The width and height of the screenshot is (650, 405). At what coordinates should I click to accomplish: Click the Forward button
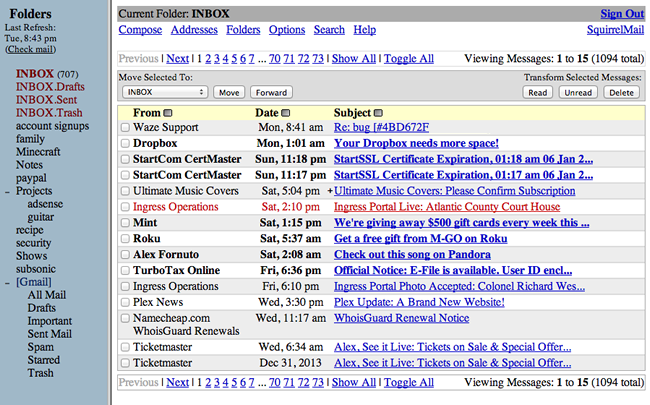click(271, 92)
